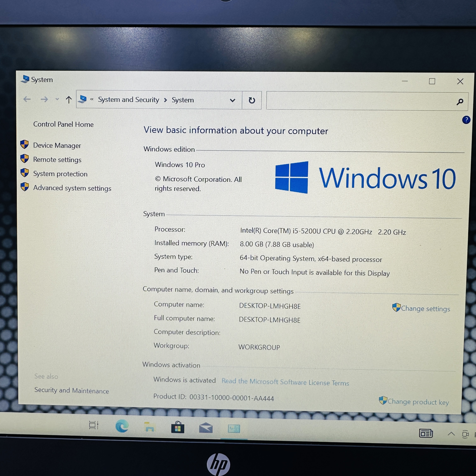Expand the System and Security breadcrumb arrow
476x476 pixels.
(x=166, y=100)
